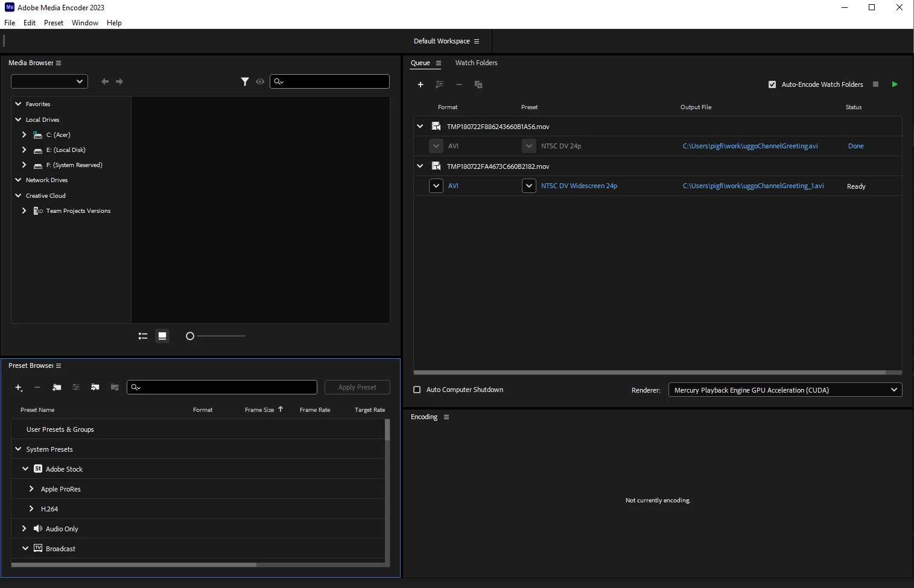Viewport: 914px width, 588px height.
Task: Expand the C: (Acer) drive
Action: coord(24,134)
